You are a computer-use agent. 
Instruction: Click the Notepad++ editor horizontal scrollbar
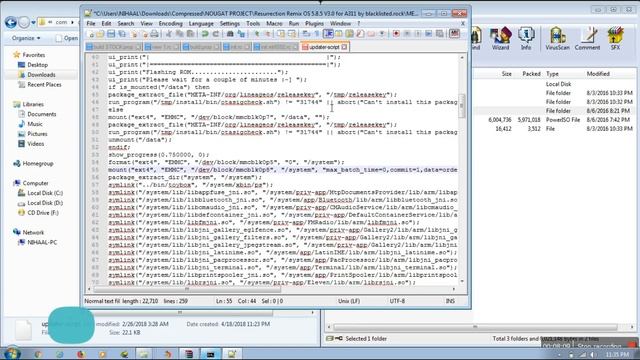pyautogui.click(x=187, y=289)
